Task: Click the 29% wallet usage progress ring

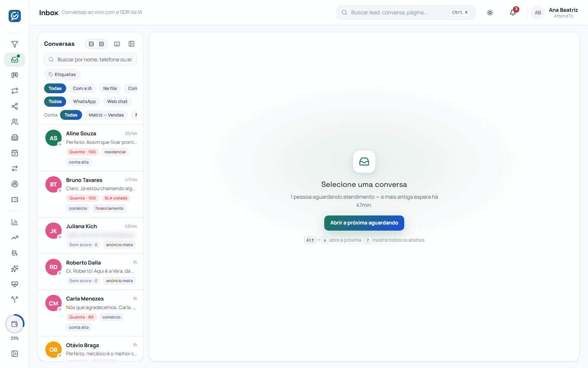Action: [x=15, y=324]
